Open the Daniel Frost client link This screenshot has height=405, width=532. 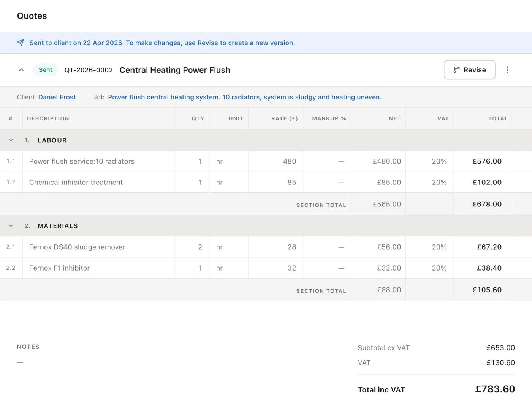click(57, 97)
